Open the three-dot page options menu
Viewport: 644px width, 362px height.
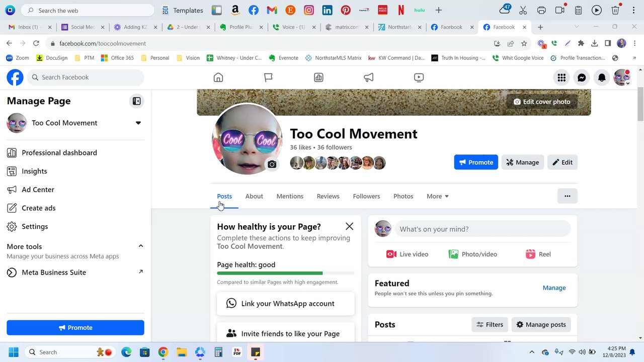click(x=567, y=196)
